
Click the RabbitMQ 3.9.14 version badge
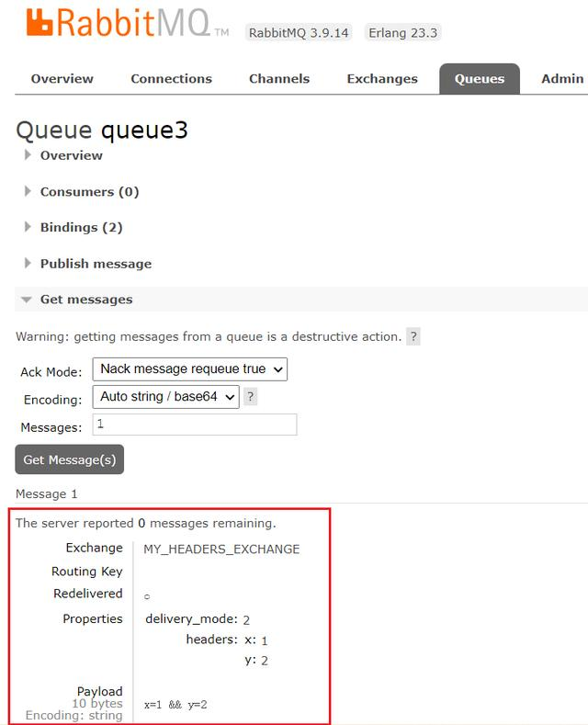click(x=300, y=33)
